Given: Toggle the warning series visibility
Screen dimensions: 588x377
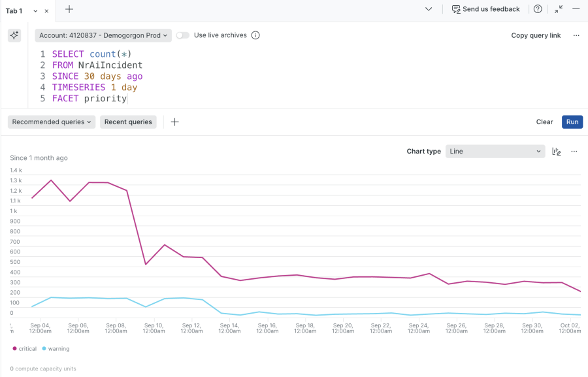Looking at the screenshot, I should tap(56, 348).
